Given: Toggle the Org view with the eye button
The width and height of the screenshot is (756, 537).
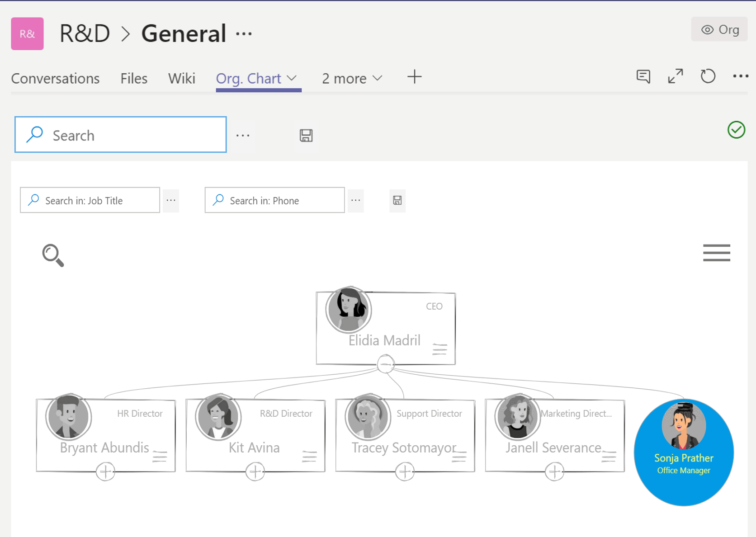Looking at the screenshot, I should [x=719, y=29].
